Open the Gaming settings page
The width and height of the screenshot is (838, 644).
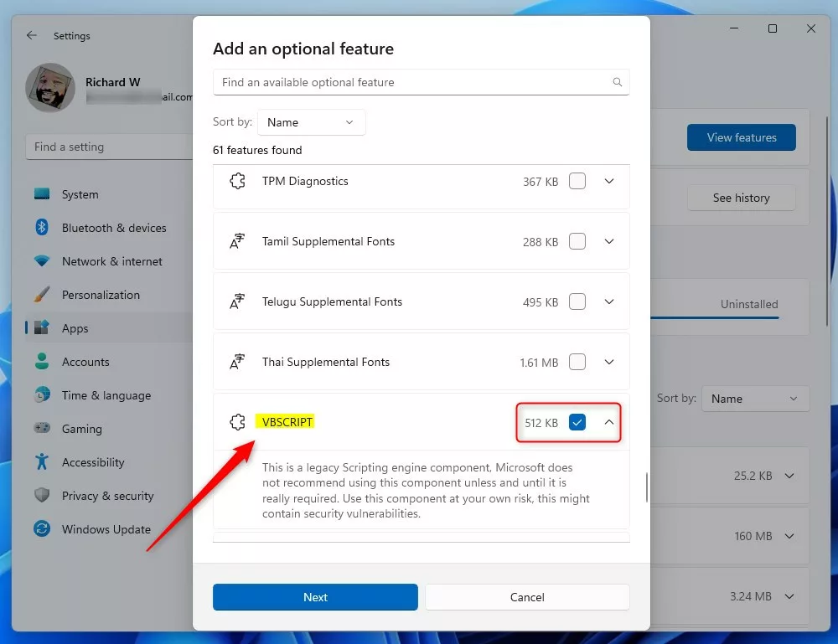point(109,429)
